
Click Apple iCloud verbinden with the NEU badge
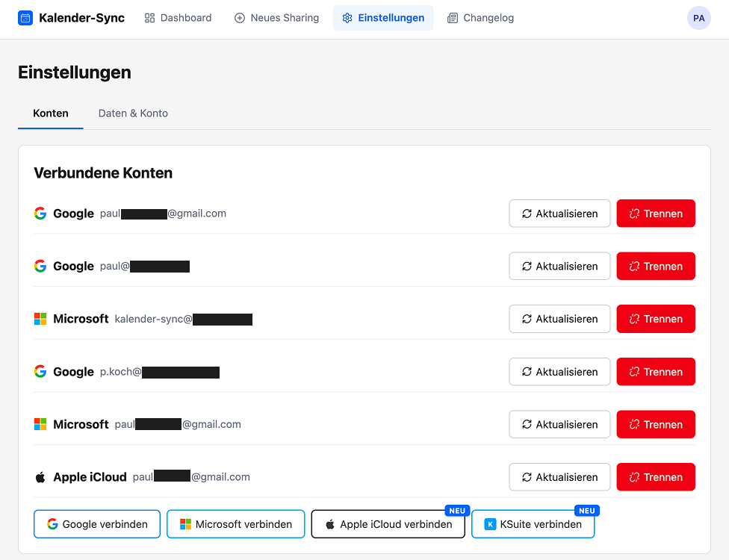coord(388,523)
